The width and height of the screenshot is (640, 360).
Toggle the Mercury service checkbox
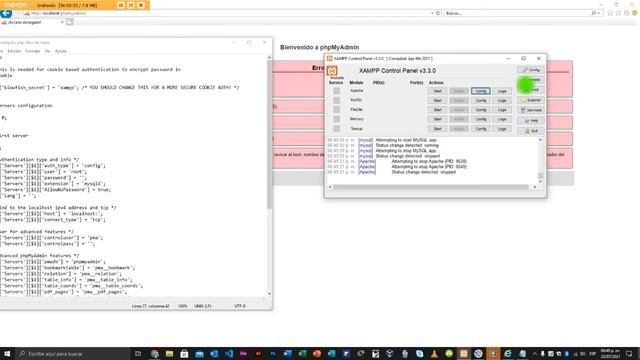[336, 119]
